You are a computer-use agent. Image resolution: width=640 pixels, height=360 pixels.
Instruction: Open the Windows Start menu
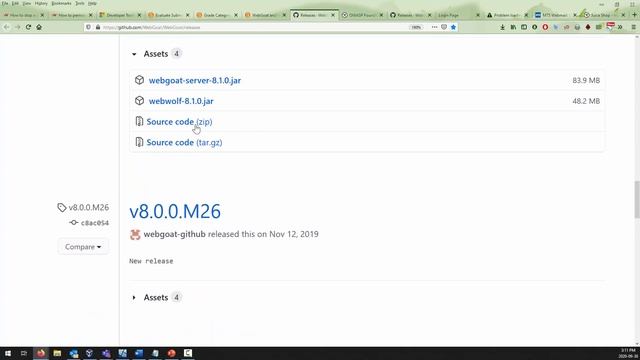(x=8, y=353)
